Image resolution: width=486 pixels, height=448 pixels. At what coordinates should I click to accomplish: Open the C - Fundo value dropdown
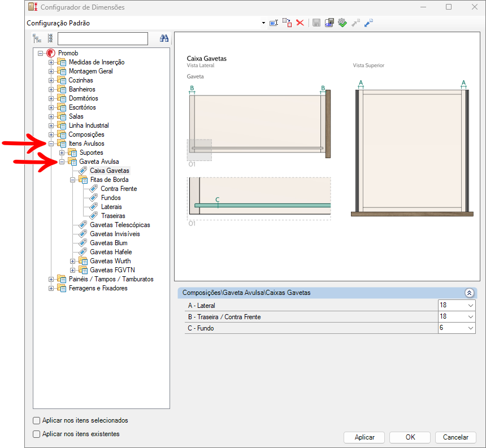tap(471, 328)
